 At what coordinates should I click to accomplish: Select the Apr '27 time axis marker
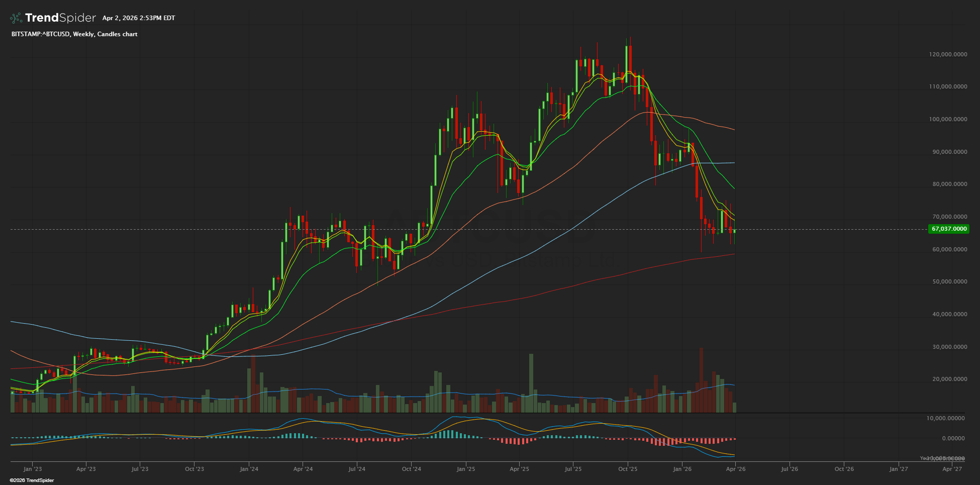952,469
